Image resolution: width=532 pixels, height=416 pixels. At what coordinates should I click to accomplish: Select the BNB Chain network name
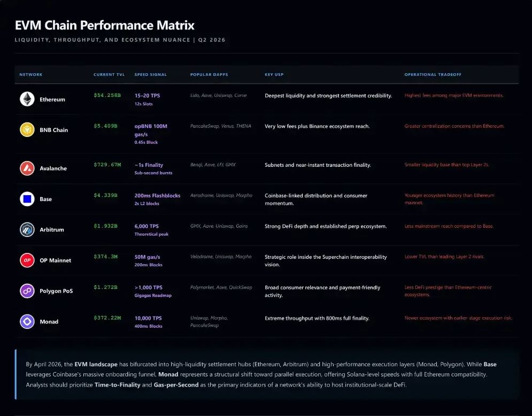point(53,130)
